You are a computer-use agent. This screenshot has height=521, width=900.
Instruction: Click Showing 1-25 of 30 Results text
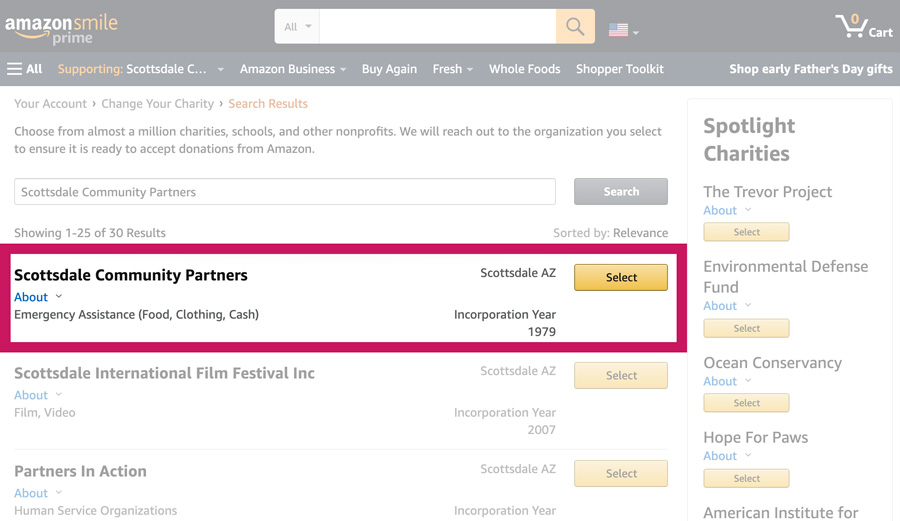tap(90, 233)
